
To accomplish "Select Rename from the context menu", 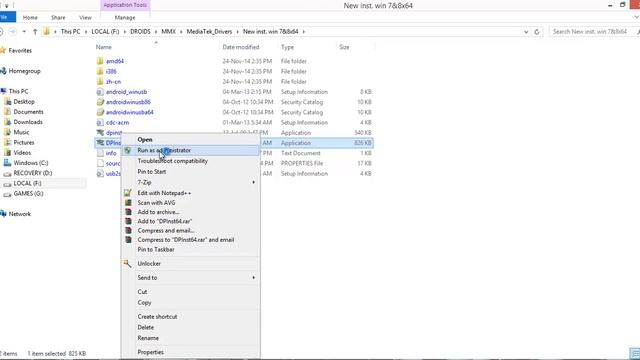I will pyautogui.click(x=148, y=338).
